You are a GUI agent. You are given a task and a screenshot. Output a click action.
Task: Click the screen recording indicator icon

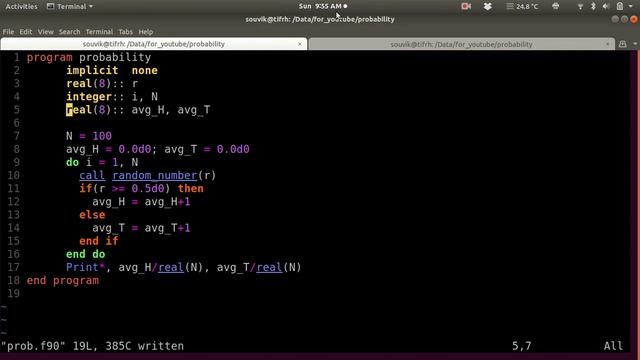pyautogui.click(x=466, y=6)
